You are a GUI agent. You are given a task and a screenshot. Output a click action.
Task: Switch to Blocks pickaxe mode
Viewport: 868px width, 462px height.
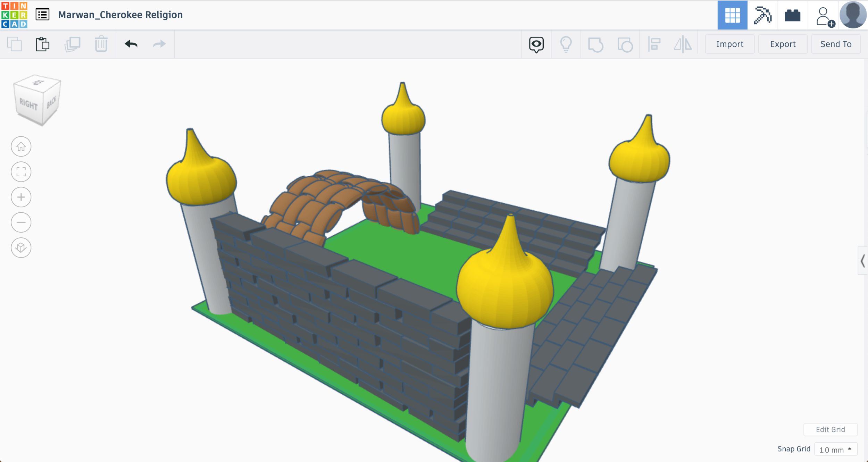[x=762, y=15]
